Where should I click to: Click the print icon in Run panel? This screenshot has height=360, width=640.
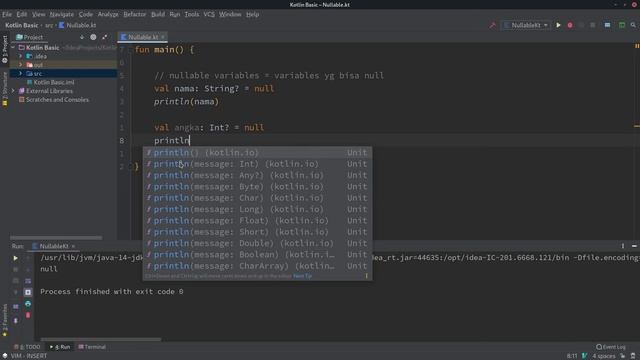coord(28,304)
